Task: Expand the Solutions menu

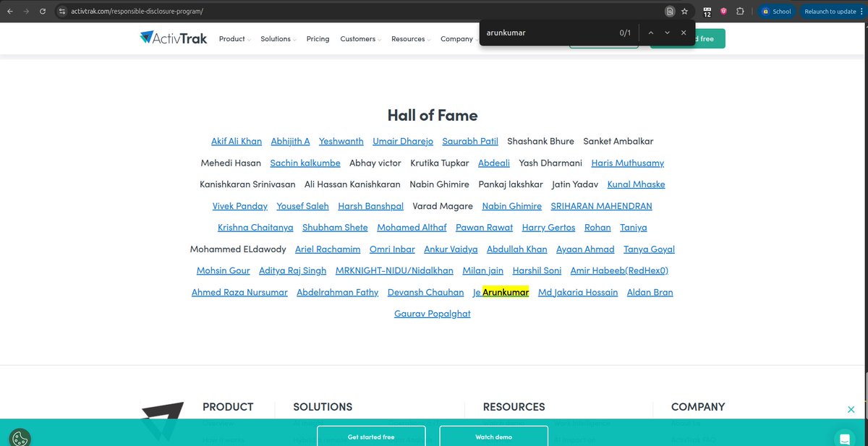Action: (278, 39)
